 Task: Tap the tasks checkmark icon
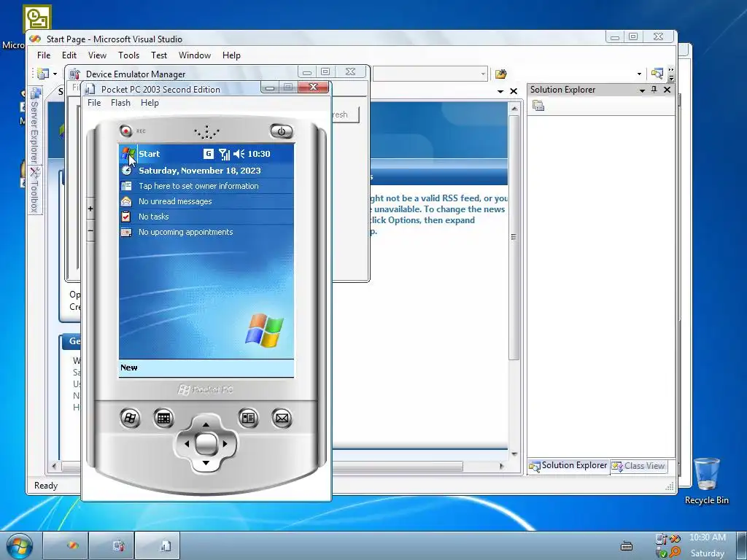[x=126, y=217]
